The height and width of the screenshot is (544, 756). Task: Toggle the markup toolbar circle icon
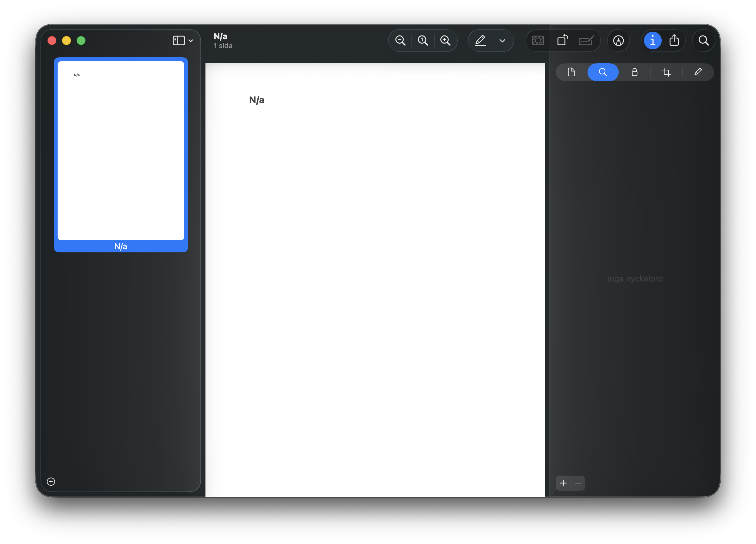click(x=618, y=41)
